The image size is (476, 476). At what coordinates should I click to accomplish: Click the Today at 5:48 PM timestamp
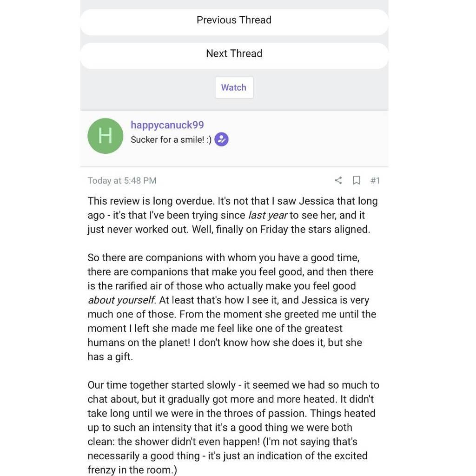pos(122,180)
